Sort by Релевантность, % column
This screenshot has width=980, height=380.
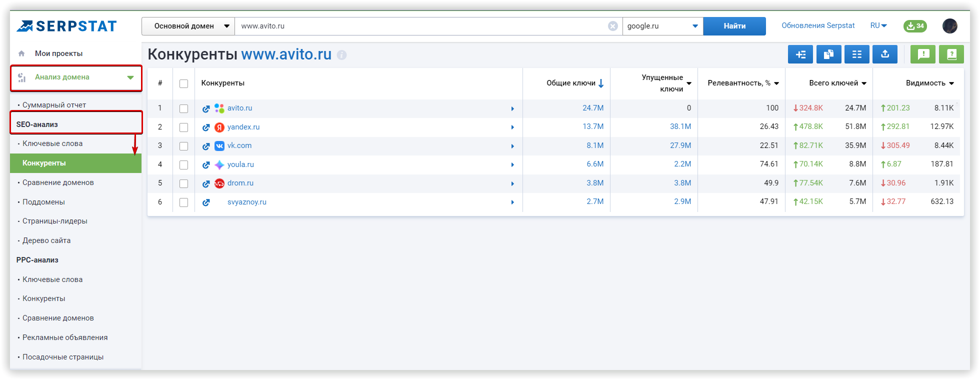click(x=743, y=83)
